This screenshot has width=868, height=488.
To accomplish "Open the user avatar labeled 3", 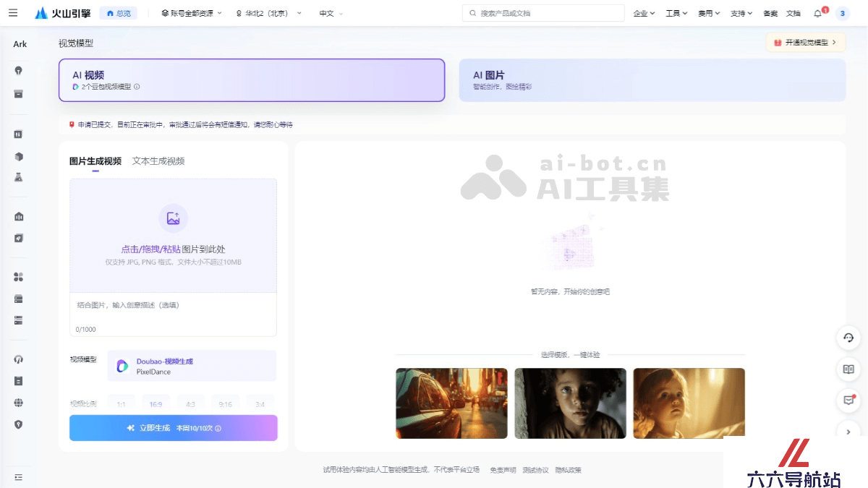I will (x=842, y=13).
